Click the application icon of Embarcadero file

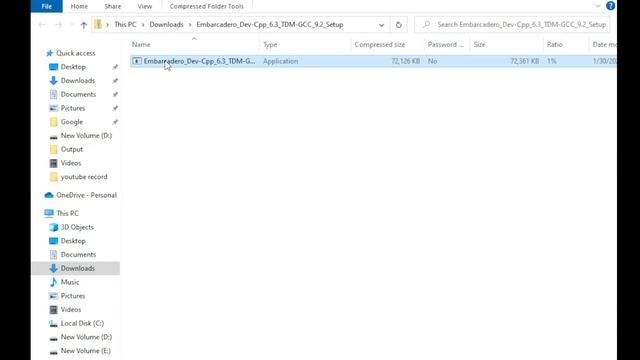coord(137,61)
